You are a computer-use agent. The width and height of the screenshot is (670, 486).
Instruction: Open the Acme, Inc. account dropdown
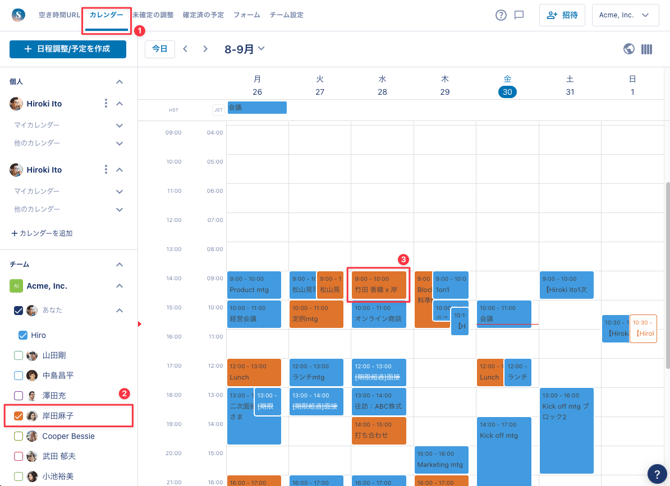(x=625, y=15)
